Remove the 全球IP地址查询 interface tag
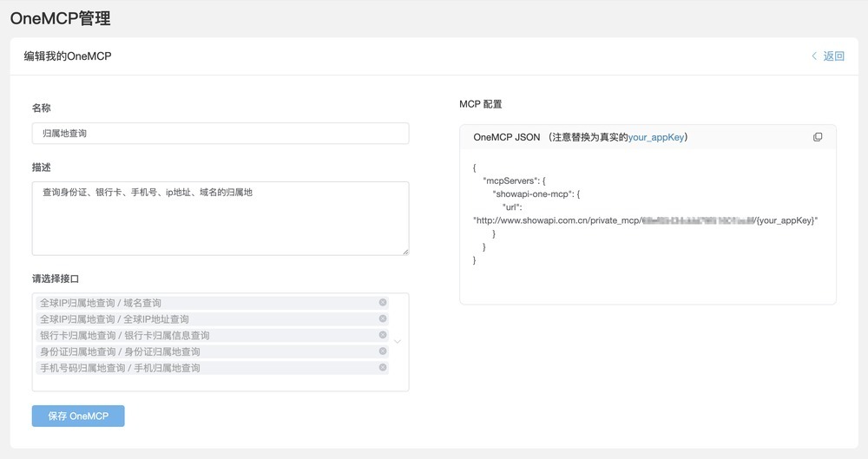Image resolution: width=868 pixels, height=459 pixels. (383, 318)
